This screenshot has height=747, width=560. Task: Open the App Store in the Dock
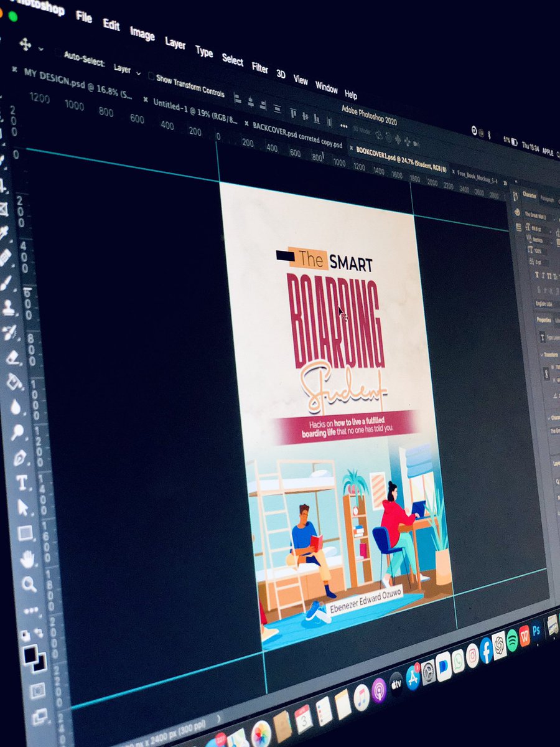(413, 676)
